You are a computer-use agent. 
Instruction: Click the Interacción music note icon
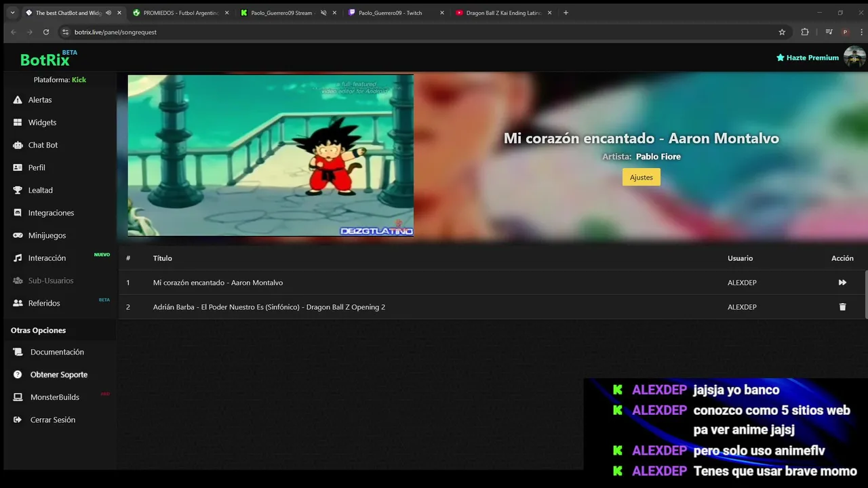(x=18, y=258)
